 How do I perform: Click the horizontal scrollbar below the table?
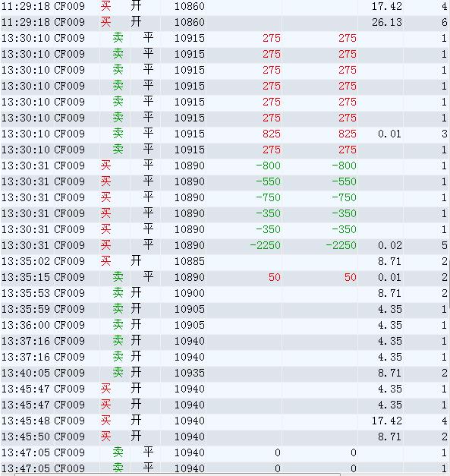(178, 474)
